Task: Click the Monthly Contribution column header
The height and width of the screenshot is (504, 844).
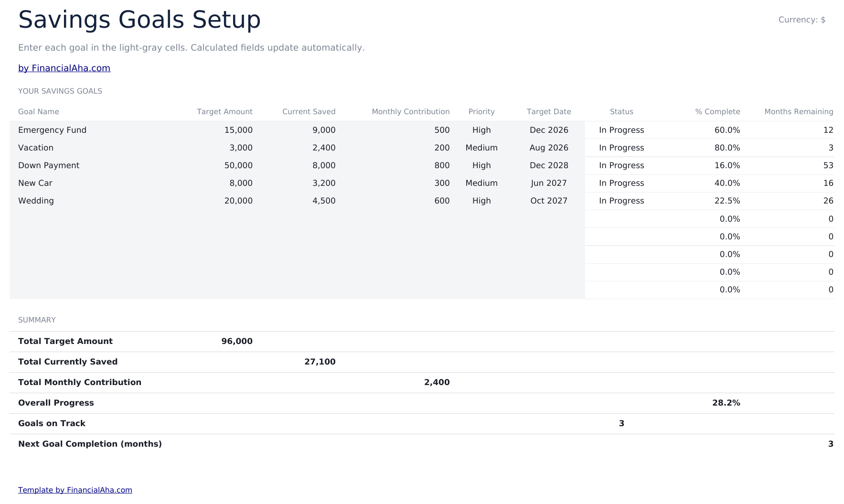Action: click(x=411, y=111)
